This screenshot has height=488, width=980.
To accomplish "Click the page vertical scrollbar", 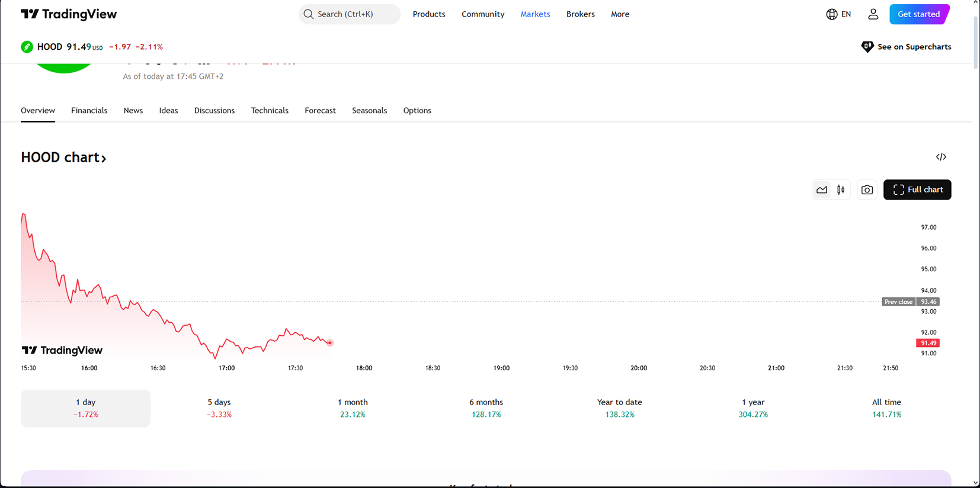I will click(x=975, y=43).
